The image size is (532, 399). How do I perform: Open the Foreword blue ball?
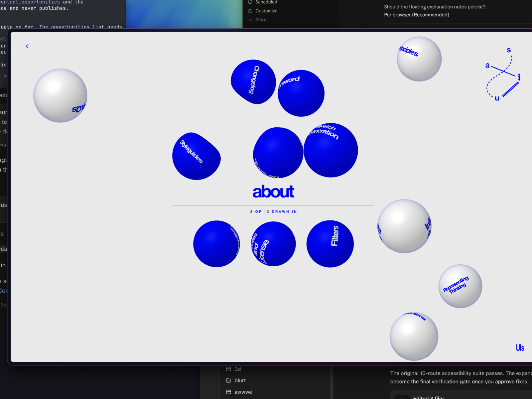301,93
